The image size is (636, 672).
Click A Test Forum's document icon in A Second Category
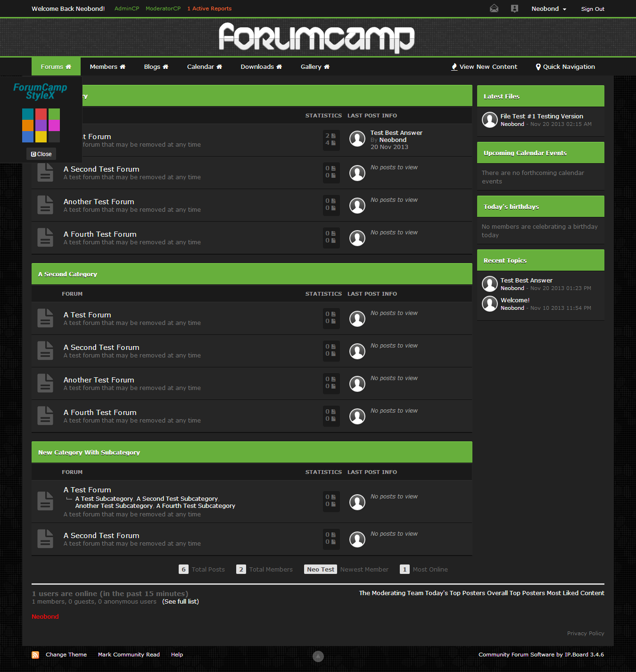tap(45, 318)
